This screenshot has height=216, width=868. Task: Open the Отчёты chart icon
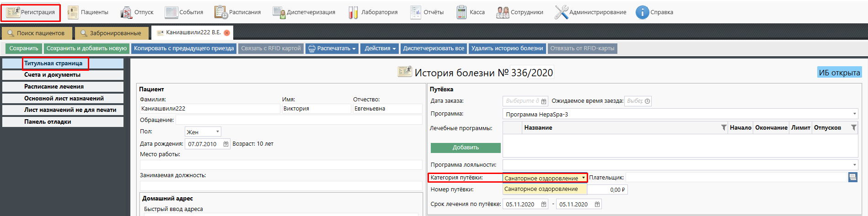[415, 12]
